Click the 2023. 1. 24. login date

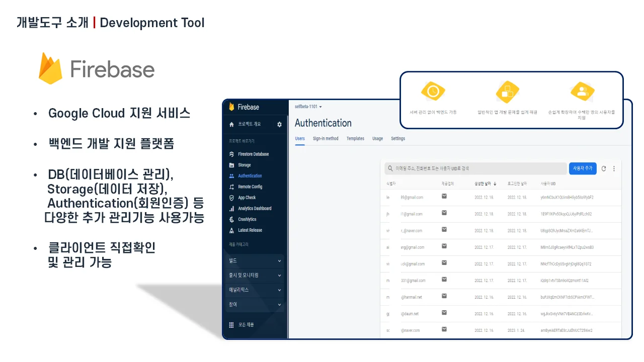point(517,330)
